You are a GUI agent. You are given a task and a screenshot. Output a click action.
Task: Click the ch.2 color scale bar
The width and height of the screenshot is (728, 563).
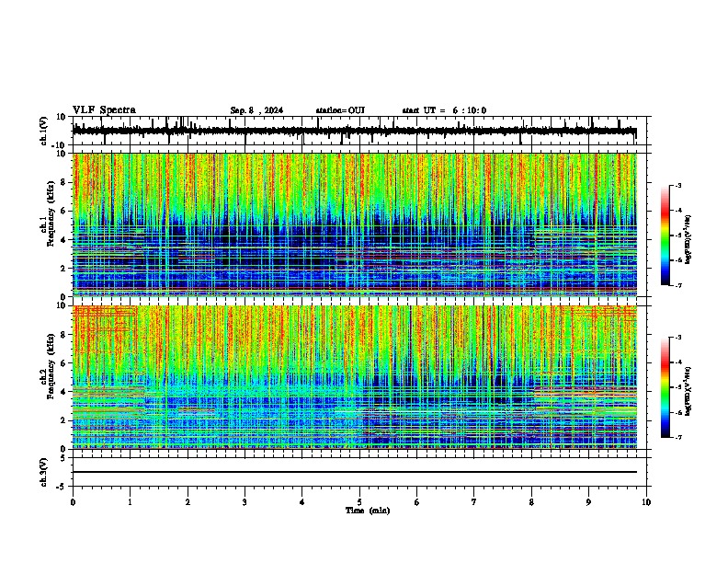665,387
